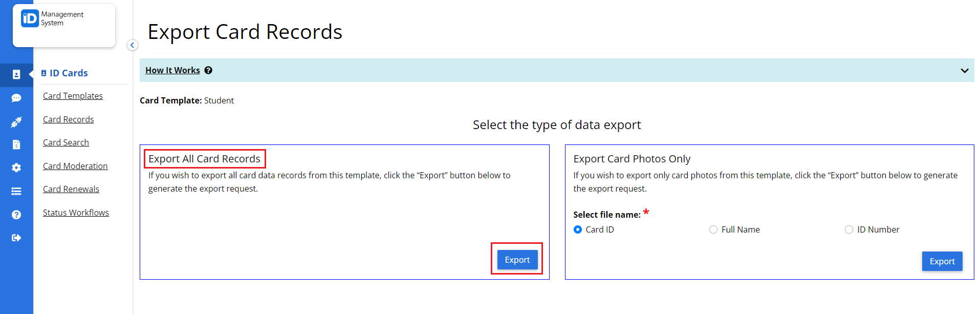
Task: Collapse the sidebar with the left arrow
Action: coord(132,45)
